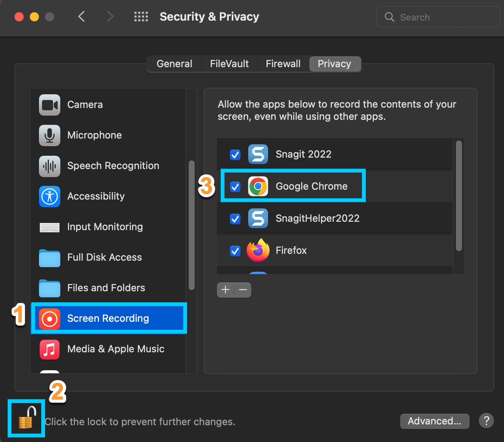Viewport: 504px width, 442px height.
Task: Remove selected app with minus button
Action: pyautogui.click(x=243, y=290)
